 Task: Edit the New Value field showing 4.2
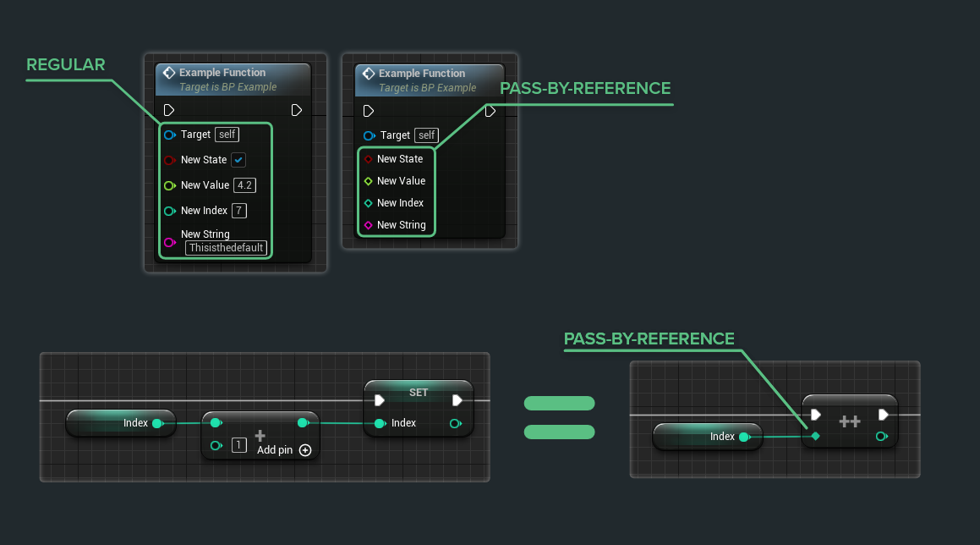click(x=244, y=185)
